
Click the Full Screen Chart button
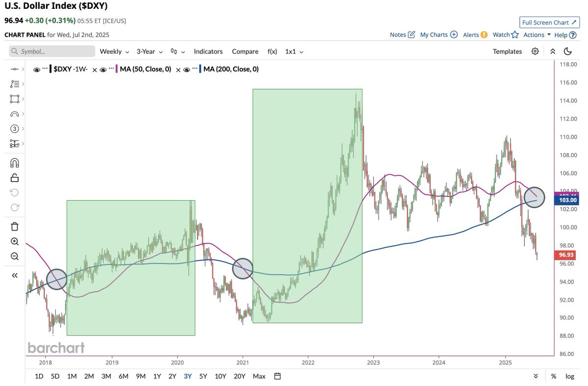pyautogui.click(x=549, y=23)
